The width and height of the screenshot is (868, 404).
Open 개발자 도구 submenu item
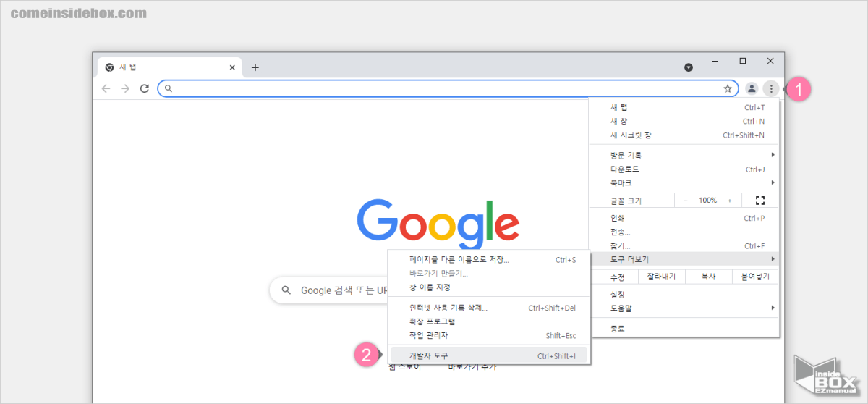(x=489, y=355)
